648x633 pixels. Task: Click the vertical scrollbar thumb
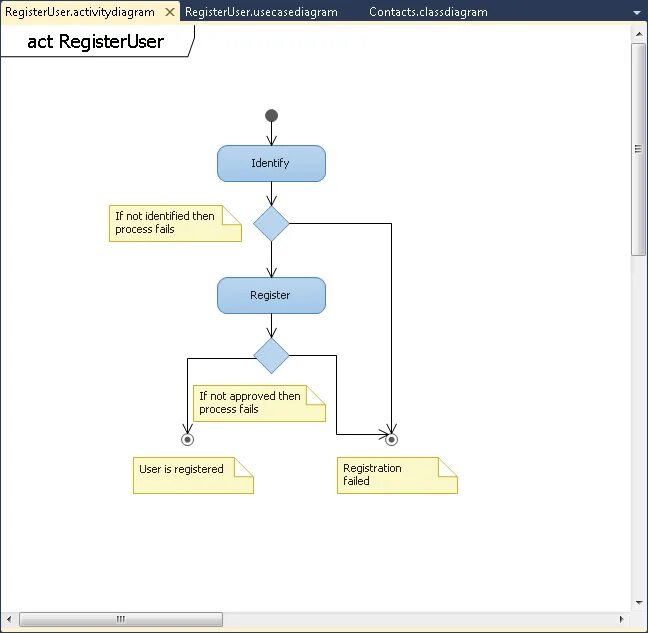(x=638, y=149)
